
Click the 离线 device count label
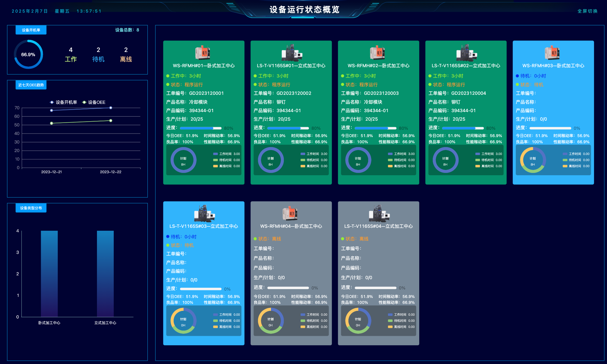point(126,59)
